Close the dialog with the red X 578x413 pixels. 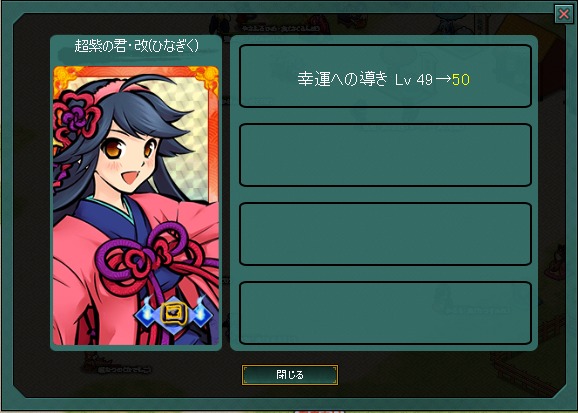(564, 14)
